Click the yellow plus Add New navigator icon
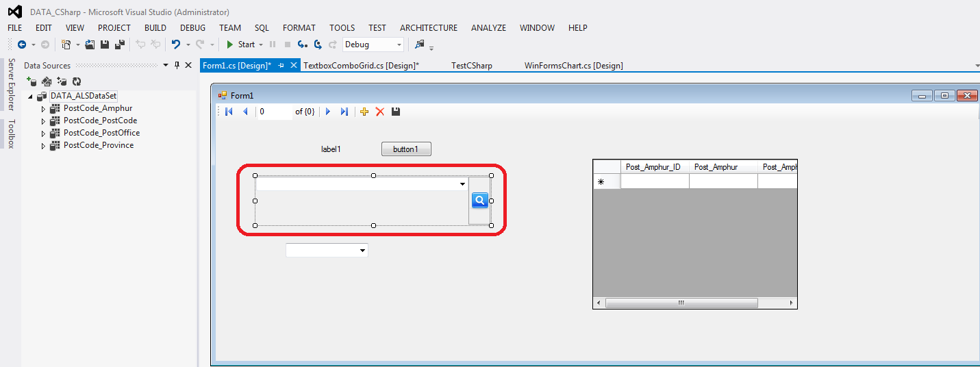Image resolution: width=980 pixels, height=367 pixels. pyautogui.click(x=364, y=112)
